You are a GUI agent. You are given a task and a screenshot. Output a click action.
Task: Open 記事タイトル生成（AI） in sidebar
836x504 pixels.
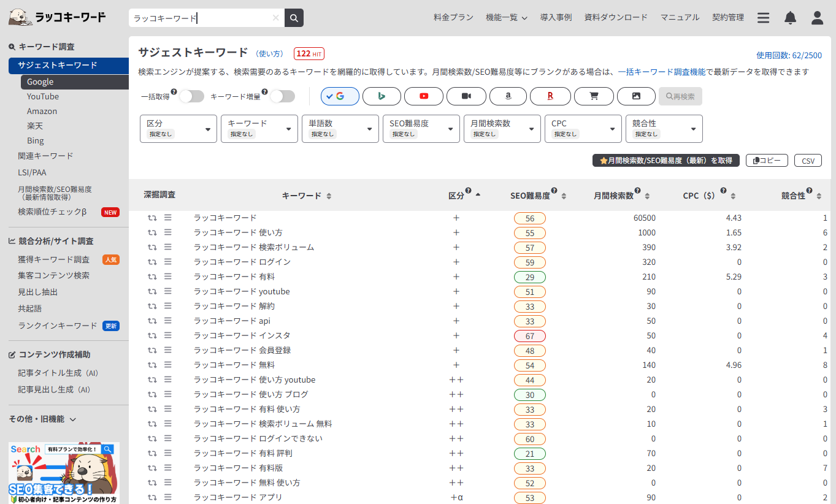(x=58, y=373)
